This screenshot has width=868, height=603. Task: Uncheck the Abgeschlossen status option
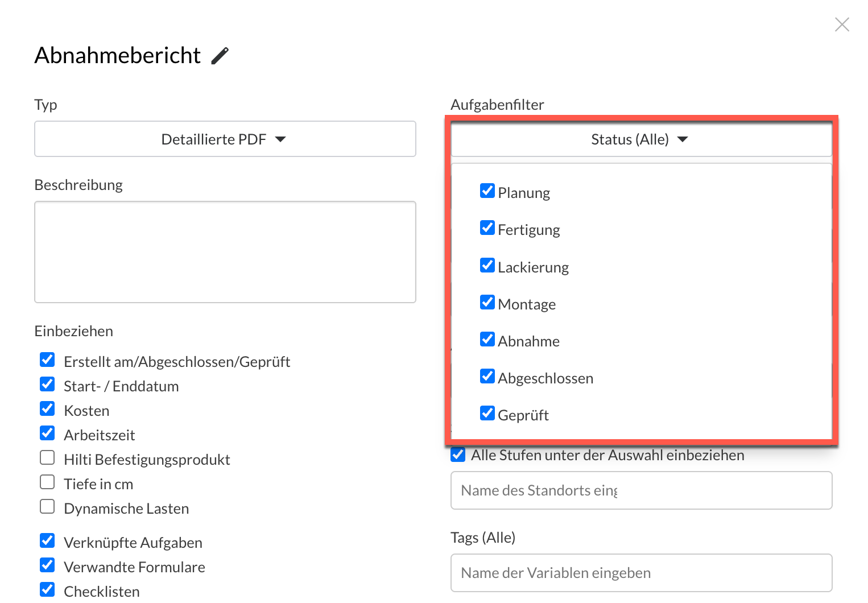point(487,377)
